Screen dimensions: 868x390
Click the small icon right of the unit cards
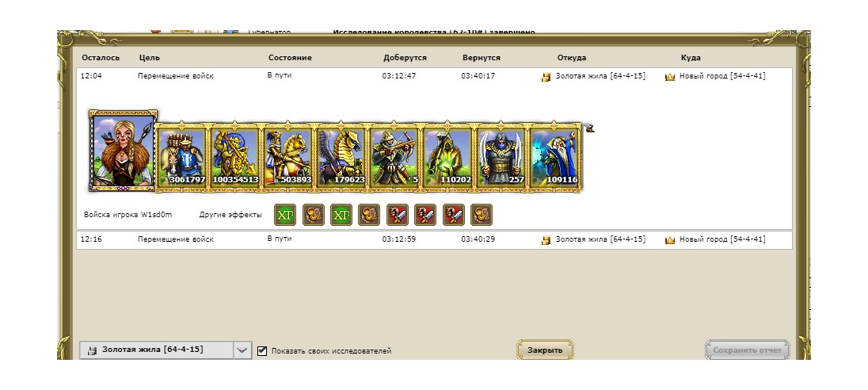590,128
